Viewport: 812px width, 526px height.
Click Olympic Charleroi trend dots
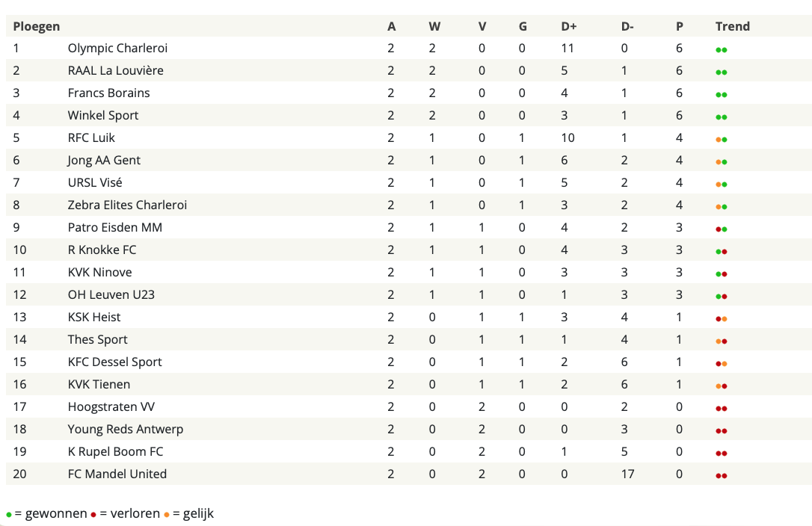pos(722,50)
